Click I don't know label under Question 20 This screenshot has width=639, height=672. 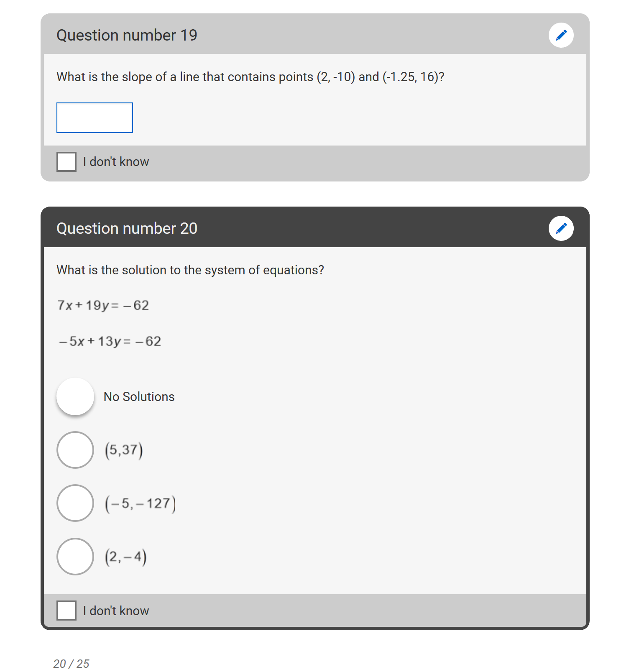pos(116,611)
